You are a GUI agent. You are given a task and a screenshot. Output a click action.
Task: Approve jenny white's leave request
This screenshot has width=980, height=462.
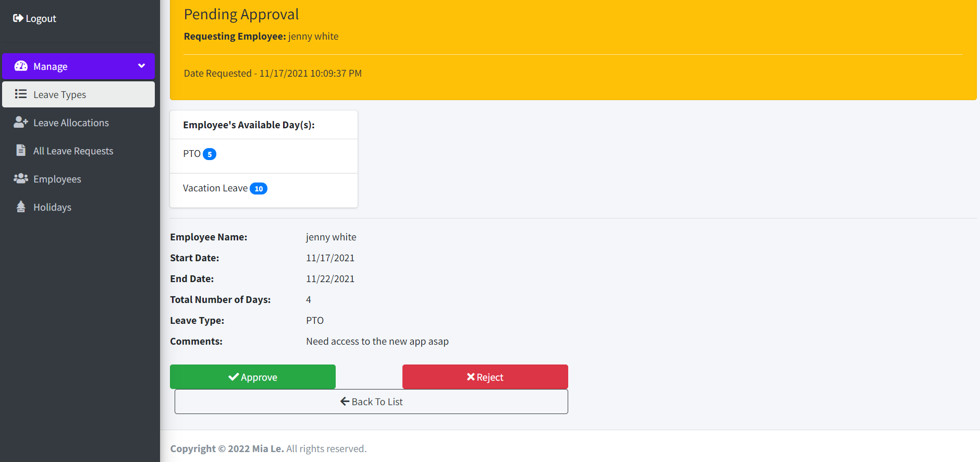(252, 376)
